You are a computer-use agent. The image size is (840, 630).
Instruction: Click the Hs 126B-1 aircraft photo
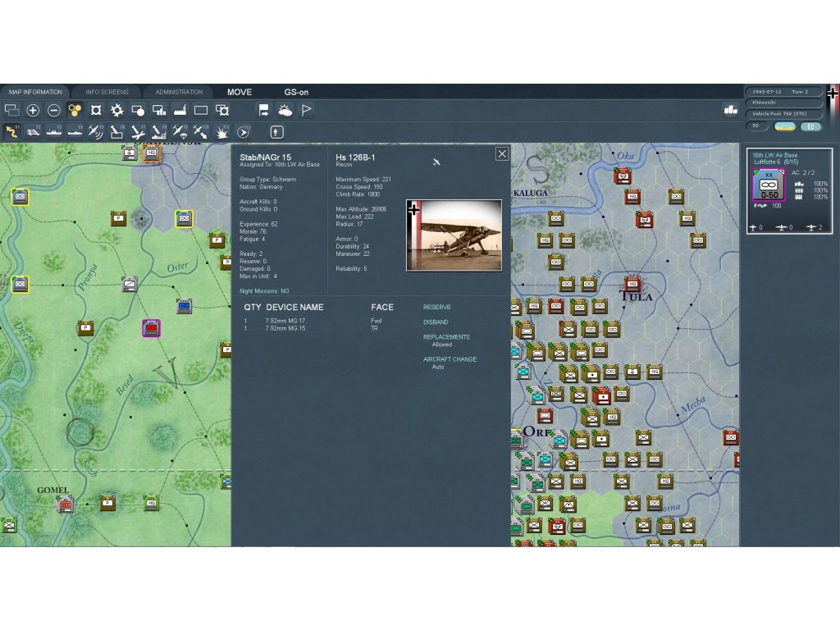pyautogui.click(x=454, y=235)
